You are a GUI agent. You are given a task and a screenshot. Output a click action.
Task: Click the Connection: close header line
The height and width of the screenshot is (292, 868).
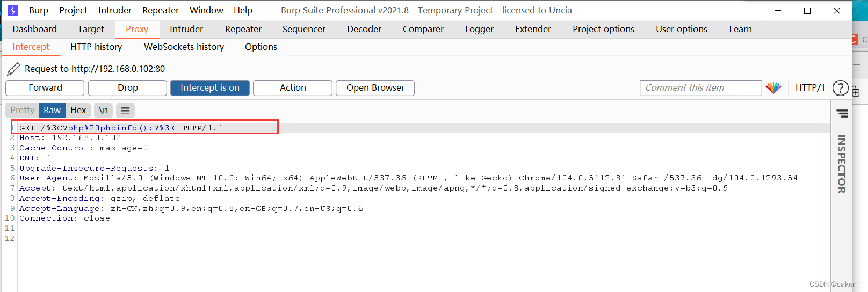pos(65,218)
